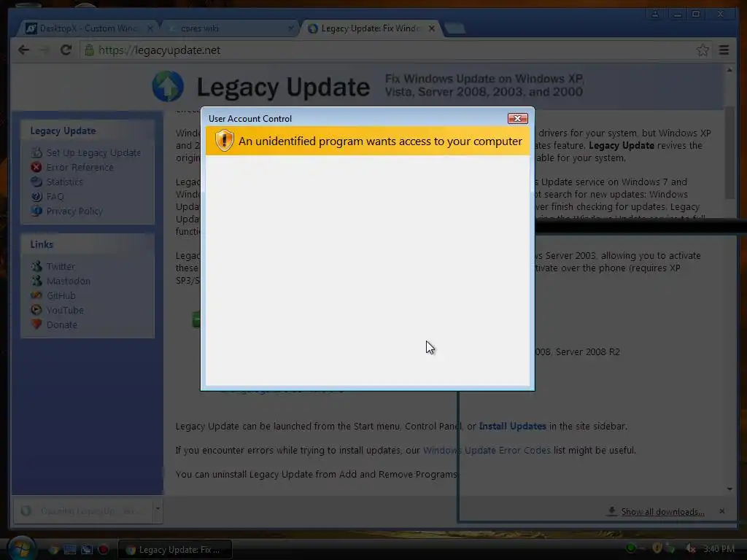
Task: Close the DesktopX tab
Action: [150, 28]
